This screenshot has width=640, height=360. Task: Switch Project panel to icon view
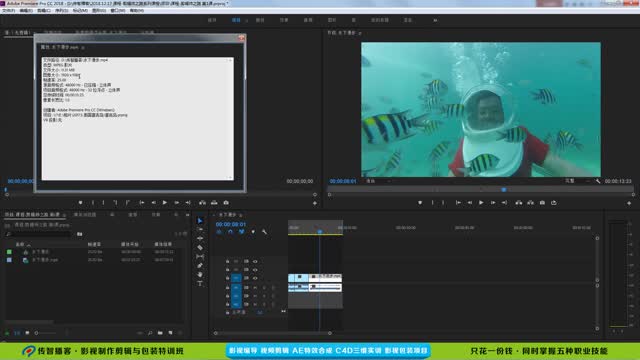[x=27, y=333]
